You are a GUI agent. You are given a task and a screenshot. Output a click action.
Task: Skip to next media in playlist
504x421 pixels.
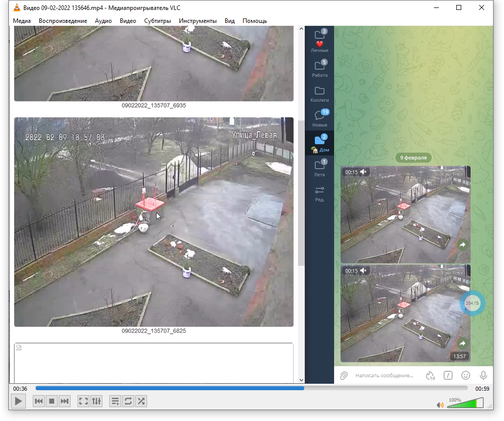(x=65, y=401)
